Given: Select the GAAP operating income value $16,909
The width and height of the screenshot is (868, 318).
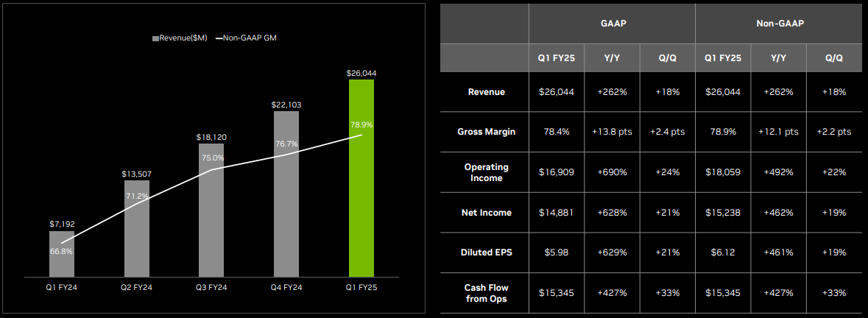Looking at the screenshot, I should (556, 172).
